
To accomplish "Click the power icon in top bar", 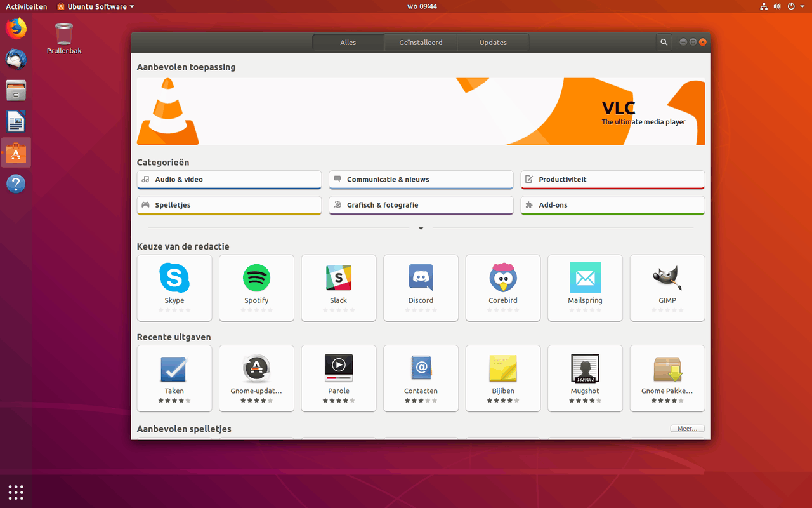I will 791,6.
